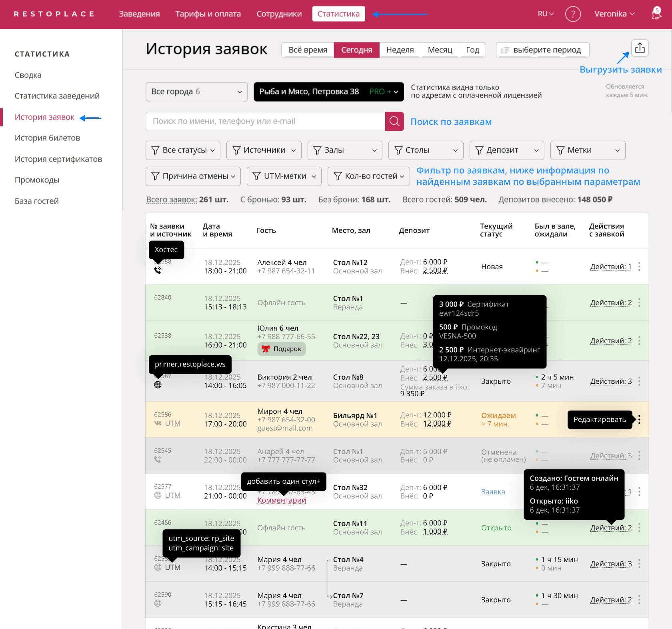Click the export заявки icon
Screen dimensions: 672x629
point(640,48)
